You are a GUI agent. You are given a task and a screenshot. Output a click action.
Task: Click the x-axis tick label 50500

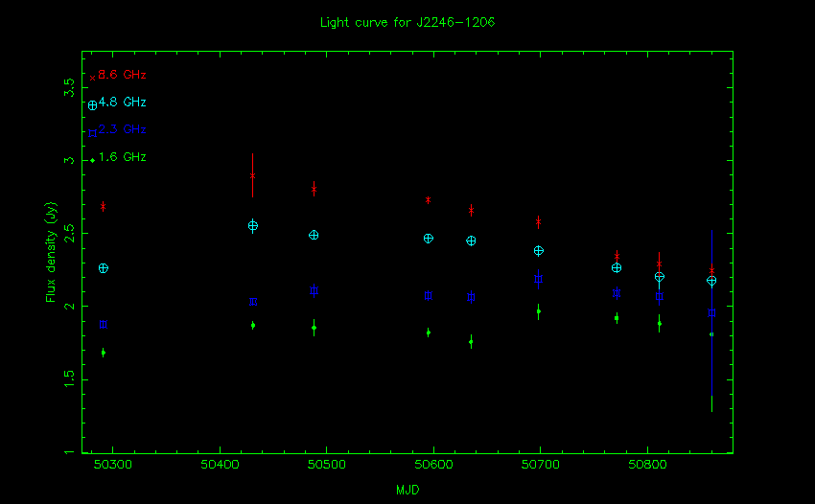(x=327, y=465)
